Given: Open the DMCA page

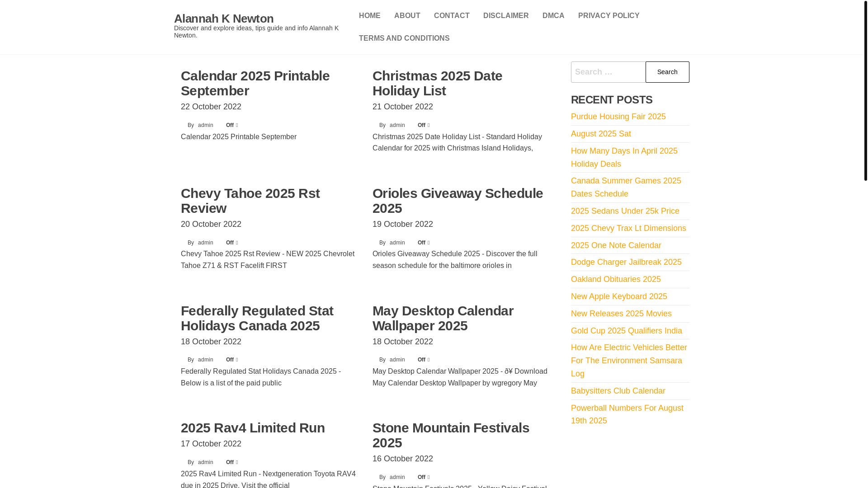Looking at the screenshot, I should click(553, 16).
